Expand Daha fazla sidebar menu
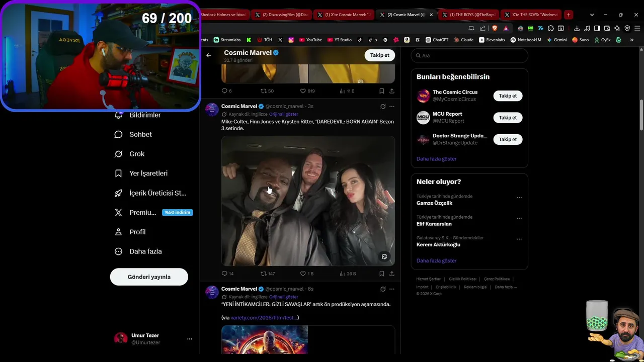 point(138,251)
